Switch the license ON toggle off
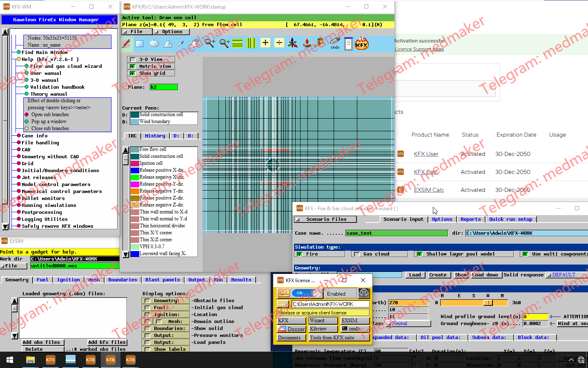Screen dimensions: 588x368 click(x=306, y=293)
